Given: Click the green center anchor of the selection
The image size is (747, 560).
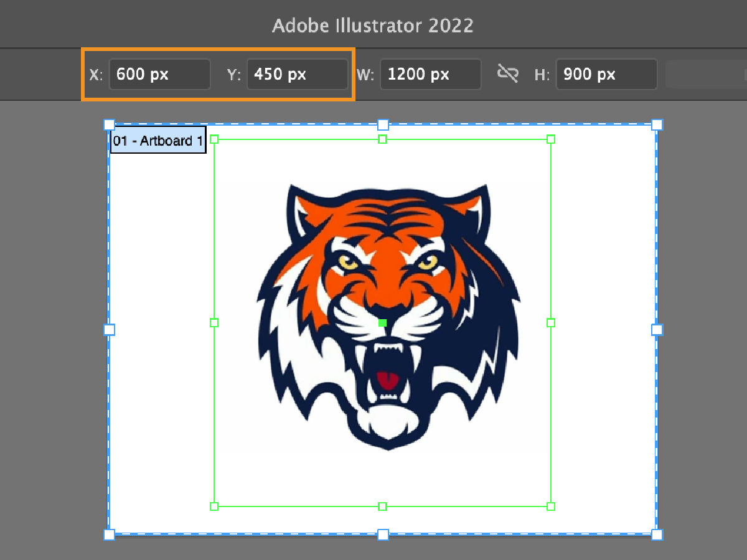Looking at the screenshot, I should pyautogui.click(x=383, y=323).
